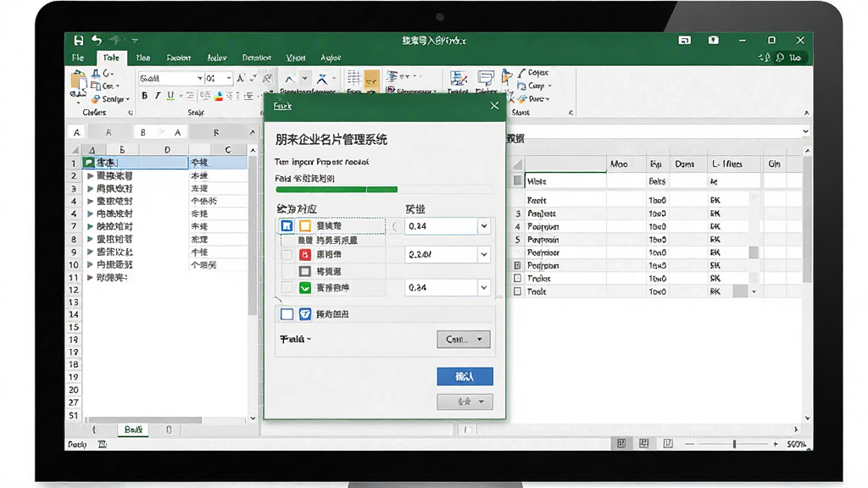Click the increase font size A icon
The height and width of the screenshot is (488, 868).
(x=240, y=79)
